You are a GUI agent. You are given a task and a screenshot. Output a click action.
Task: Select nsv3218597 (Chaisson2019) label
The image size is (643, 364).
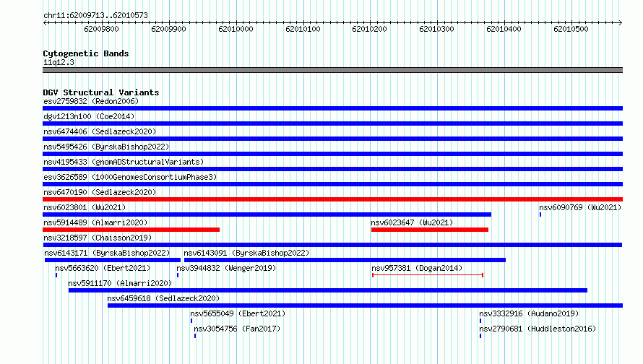tap(98, 238)
